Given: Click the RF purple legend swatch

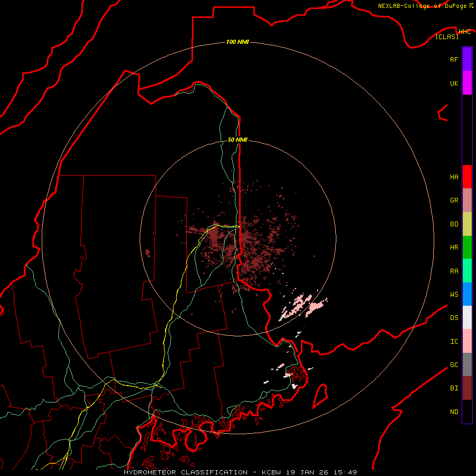Looking at the screenshot, I should pyautogui.click(x=467, y=59).
